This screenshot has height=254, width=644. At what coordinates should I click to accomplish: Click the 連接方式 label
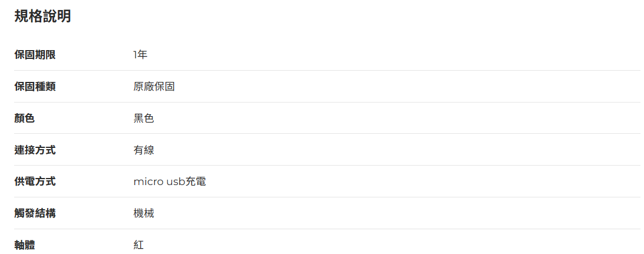tap(35, 150)
